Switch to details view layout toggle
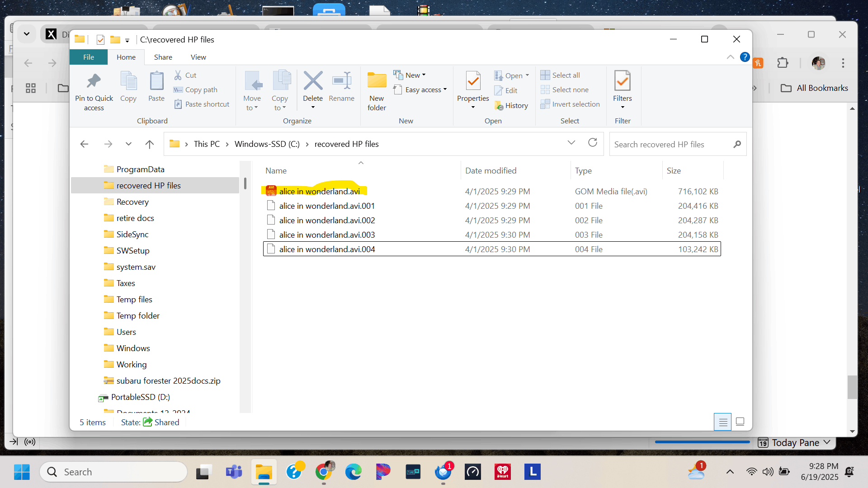Viewport: 868px width, 488px height. tap(722, 422)
